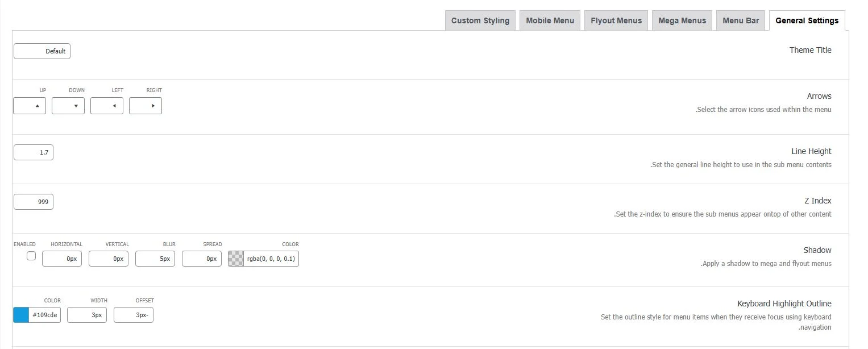The width and height of the screenshot is (868, 349).
Task: Go to the Flyout Menus tab
Action: (616, 20)
